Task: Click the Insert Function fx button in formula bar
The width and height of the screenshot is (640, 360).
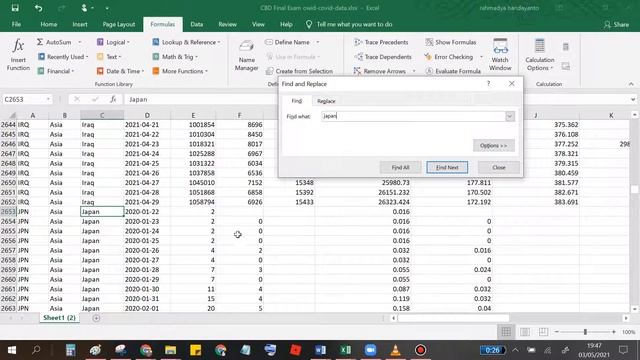Action: pos(113,99)
